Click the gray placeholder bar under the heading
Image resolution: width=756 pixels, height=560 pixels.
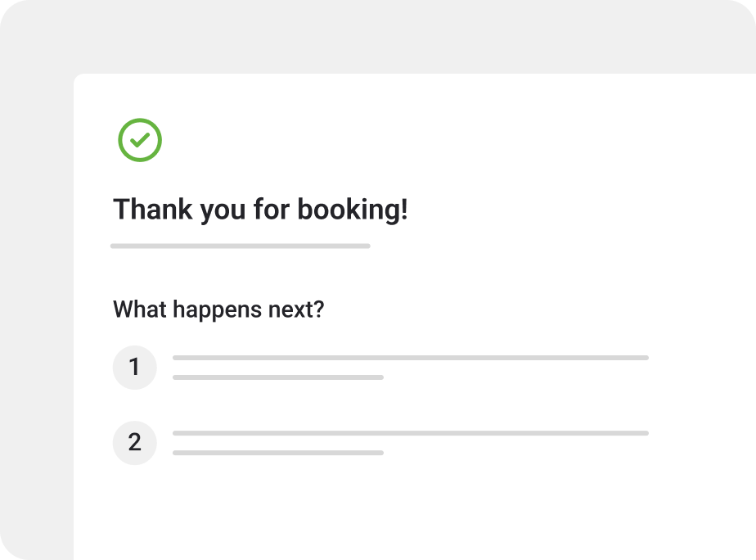point(240,246)
